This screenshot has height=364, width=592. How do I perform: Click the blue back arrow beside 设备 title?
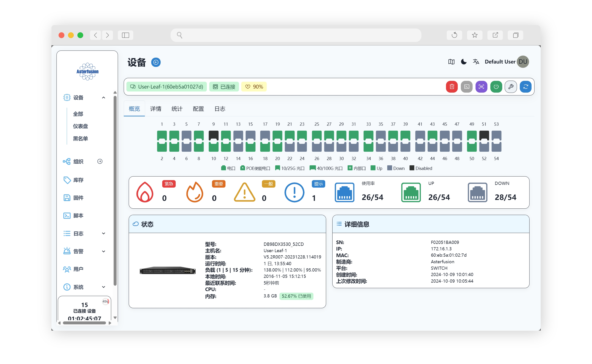(156, 62)
